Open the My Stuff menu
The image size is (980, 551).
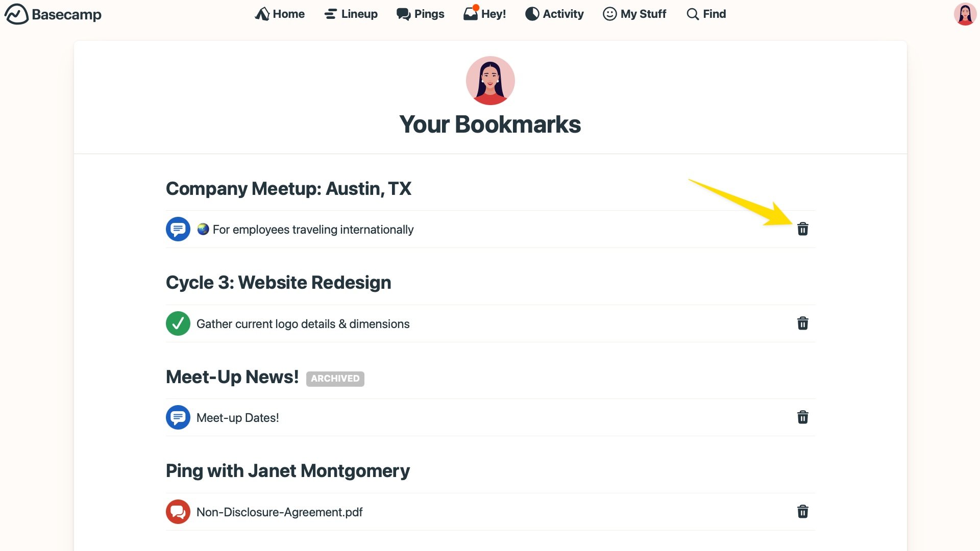[634, 14]
